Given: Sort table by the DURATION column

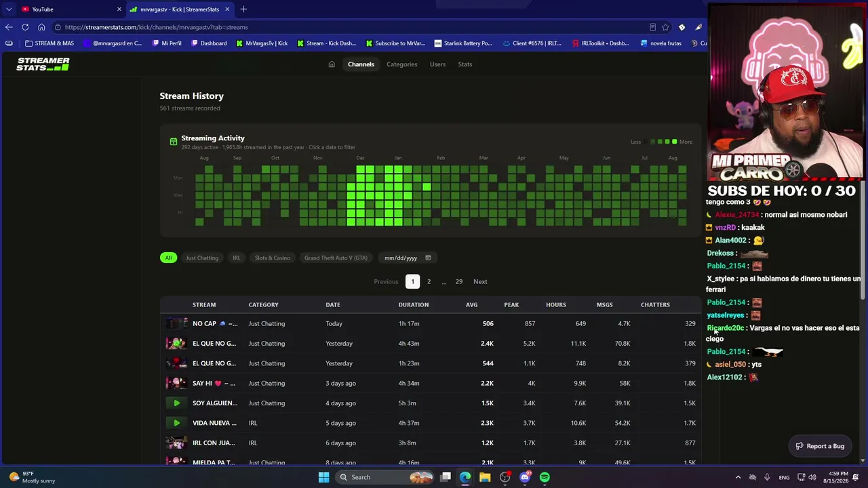Looking at the screenshot, I should pos(414,305).
